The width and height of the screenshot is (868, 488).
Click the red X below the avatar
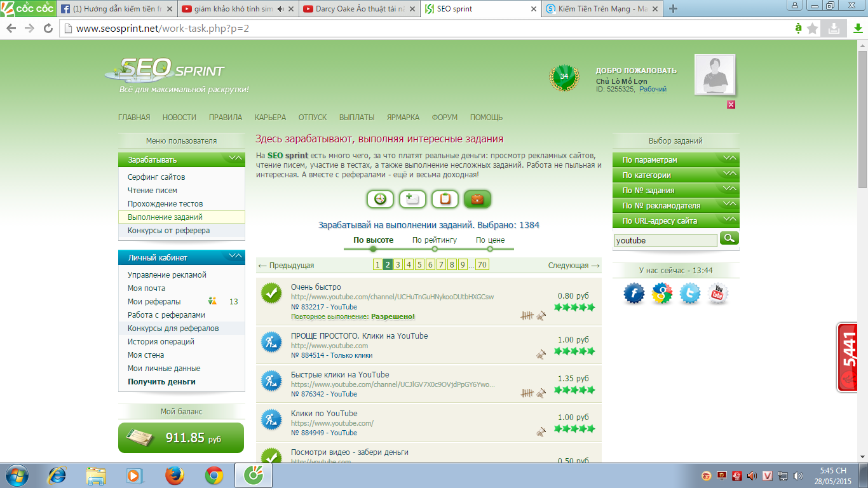click(731, 104)
